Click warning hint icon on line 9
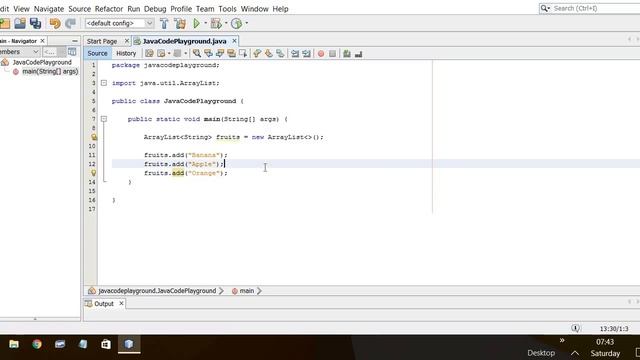The height and width of the screenshot is (360, 640). pos(94,137)
